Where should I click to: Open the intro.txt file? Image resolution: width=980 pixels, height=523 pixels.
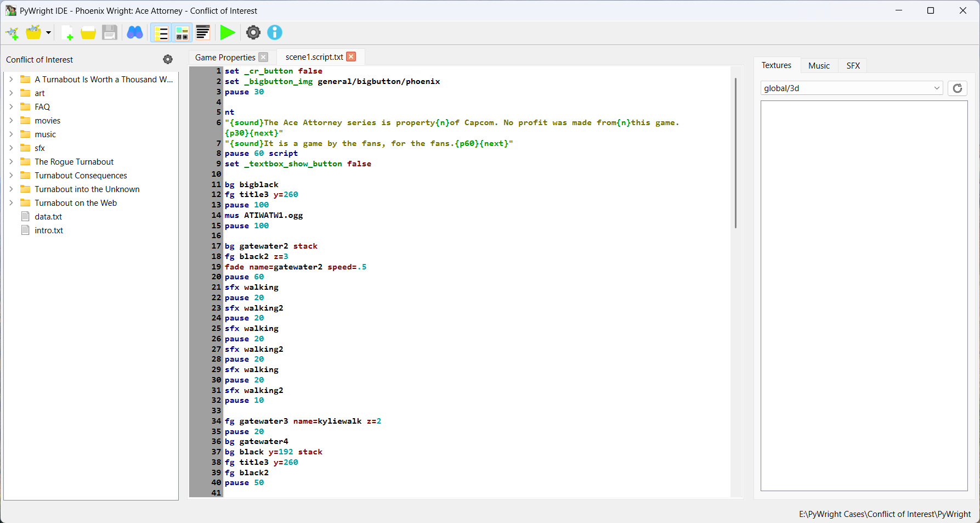[49, 230]
